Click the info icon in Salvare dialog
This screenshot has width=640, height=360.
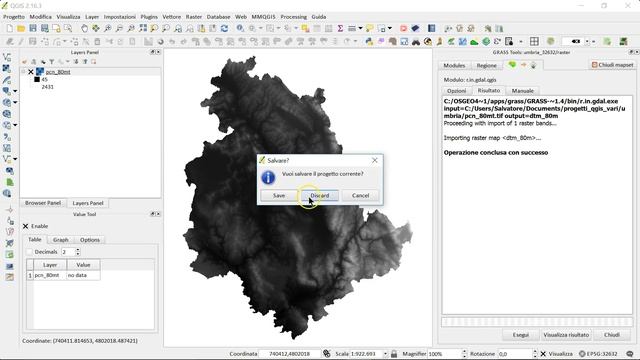pos(268,178)
